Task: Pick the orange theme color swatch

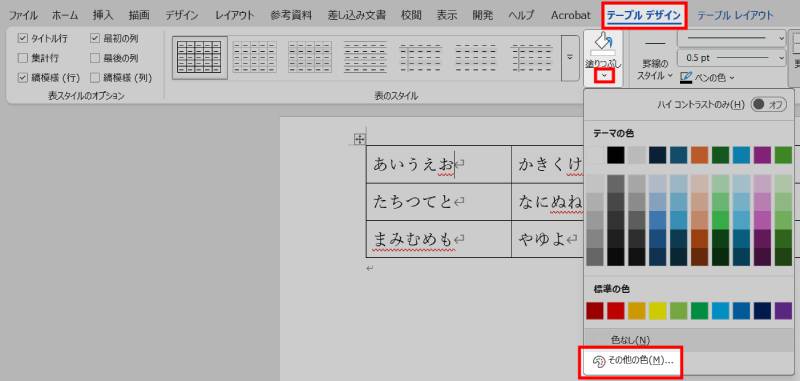Action: tap(699, 155)
